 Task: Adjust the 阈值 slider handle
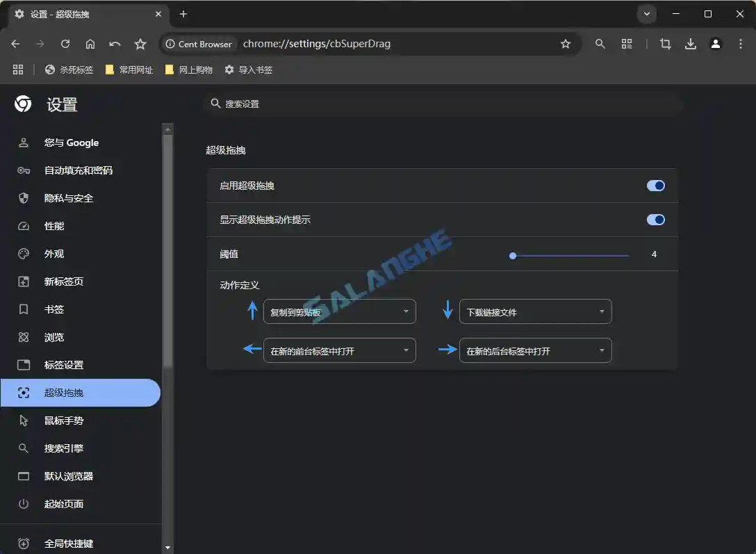click(x=513, y=256)
